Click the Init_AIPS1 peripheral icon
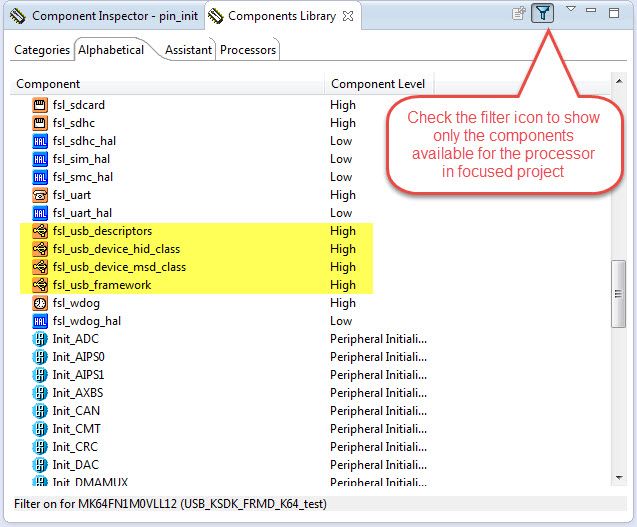Viewport: 637px width, 527px height. (40, 375)
